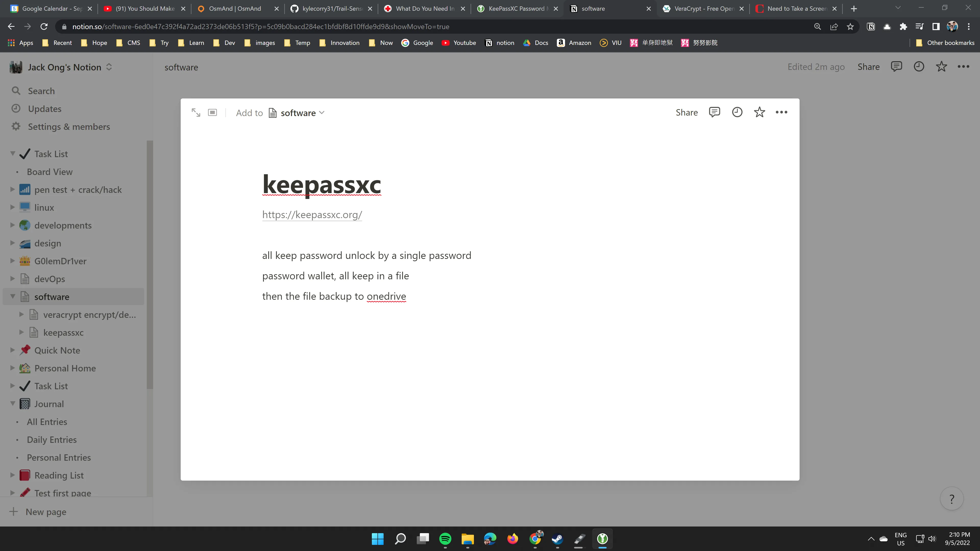The height and width of the screenshot is (551, 980).
Task: Go back to the previous page
Action: coord(11,27)
